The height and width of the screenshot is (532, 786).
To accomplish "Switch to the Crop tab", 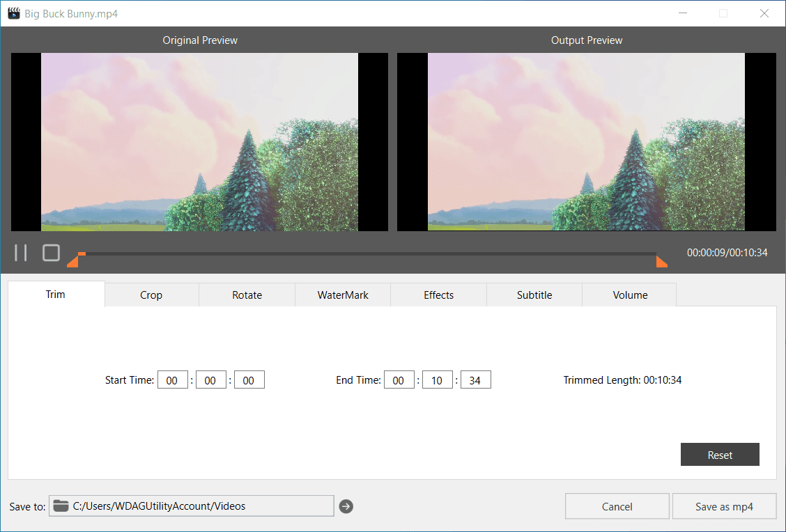I will click(x=151, y=295).
